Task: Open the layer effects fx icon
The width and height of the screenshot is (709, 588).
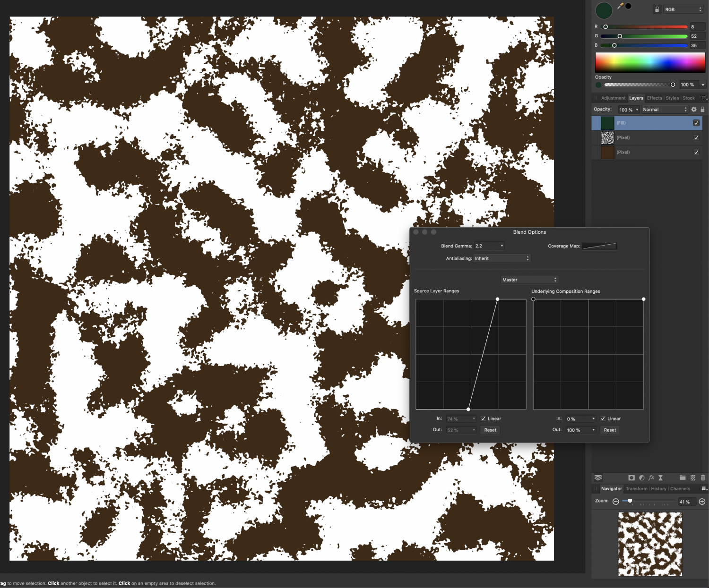Action: (x=651, y=477)
